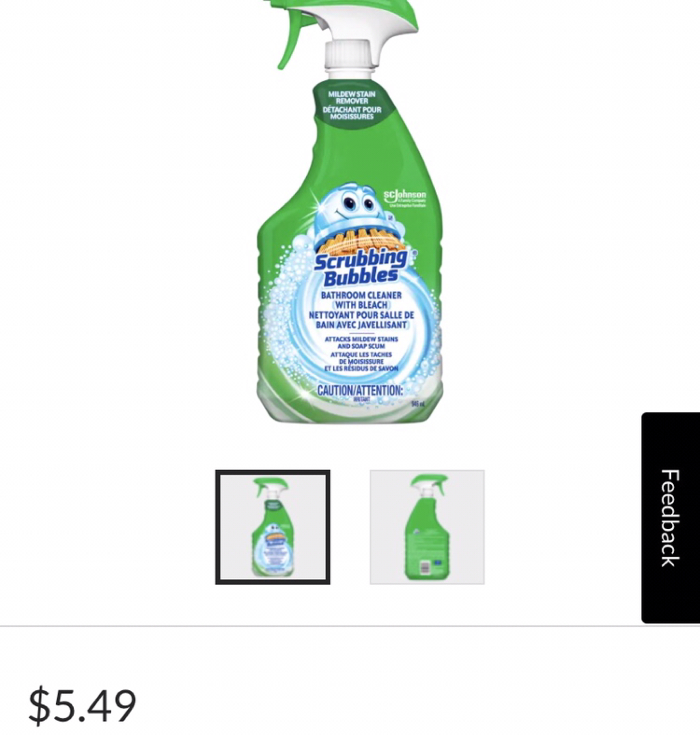
Task: Select the front-view bottle thumbnail
Action: pos(273,527)
